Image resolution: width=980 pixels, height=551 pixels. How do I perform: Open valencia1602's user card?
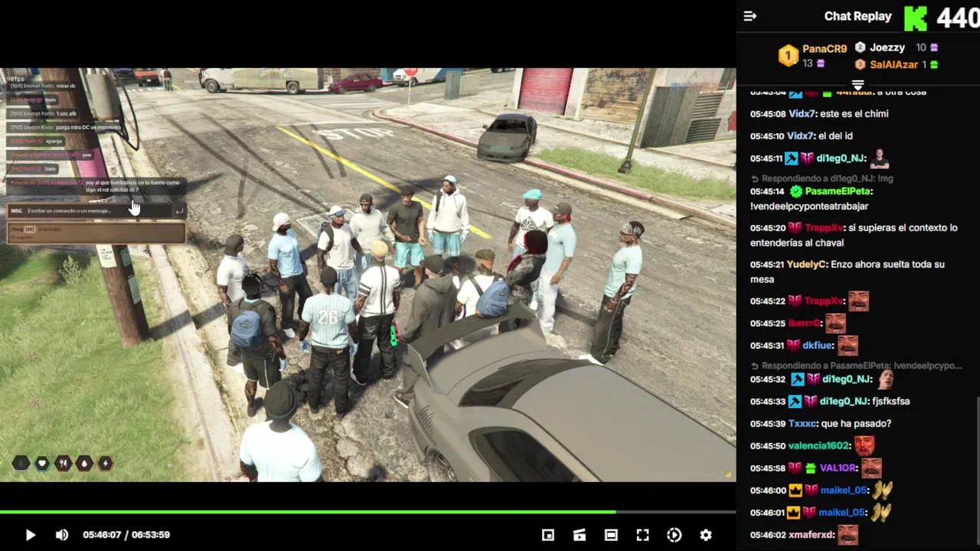[818, 445]
